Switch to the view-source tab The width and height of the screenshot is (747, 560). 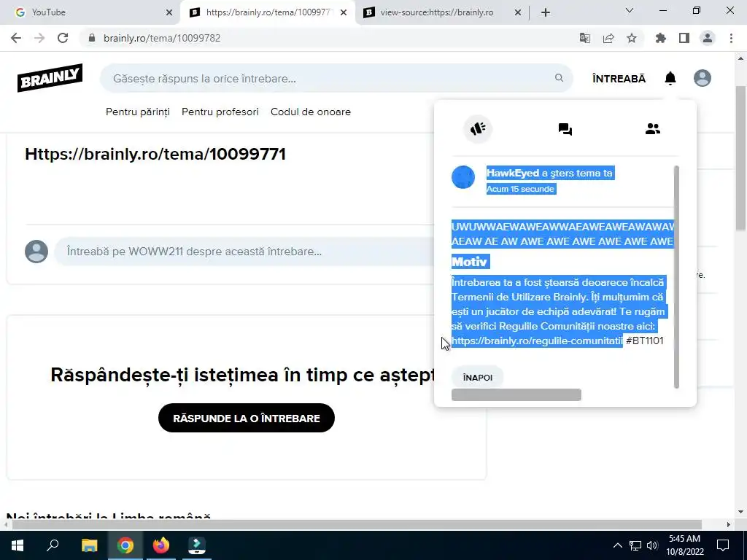click(x=442, y=12)
